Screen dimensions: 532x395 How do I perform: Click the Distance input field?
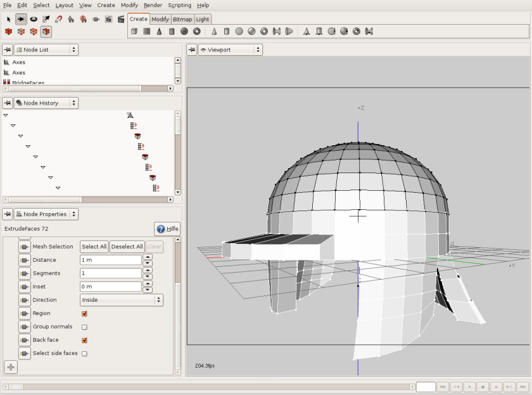pyautogui.click(x=111, y=260)
